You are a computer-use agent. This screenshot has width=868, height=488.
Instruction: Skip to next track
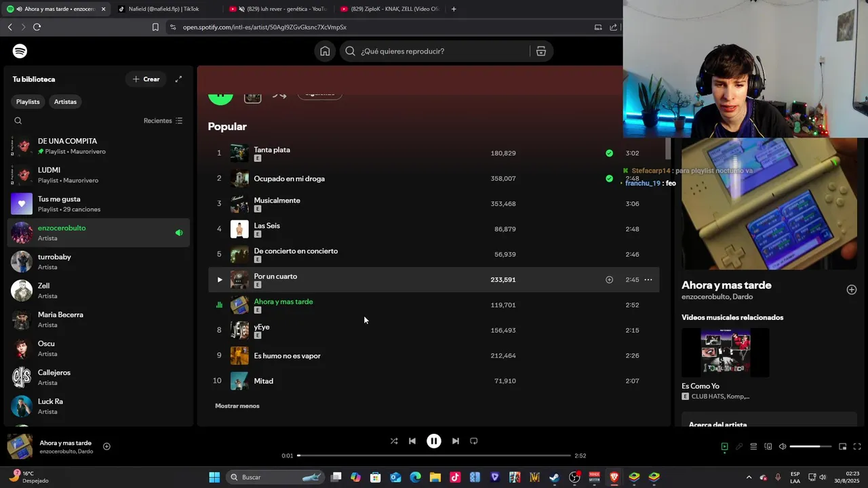pos(456,441)
